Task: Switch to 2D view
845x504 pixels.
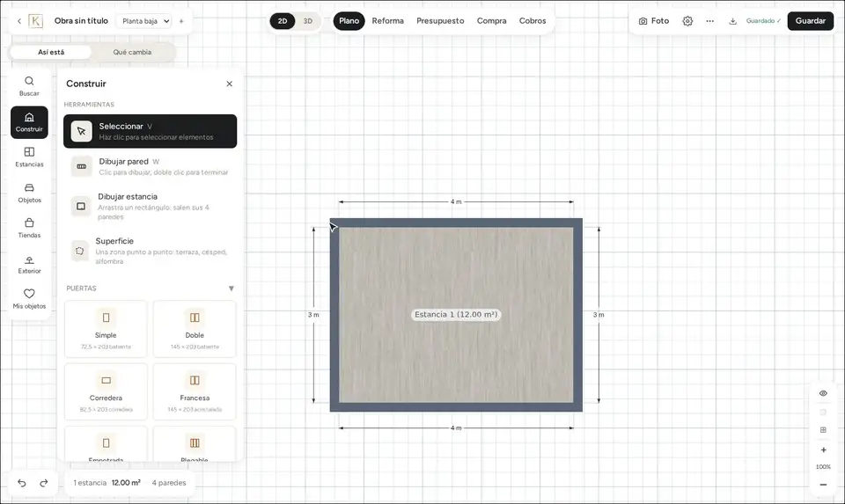Action: pos(283,21)
